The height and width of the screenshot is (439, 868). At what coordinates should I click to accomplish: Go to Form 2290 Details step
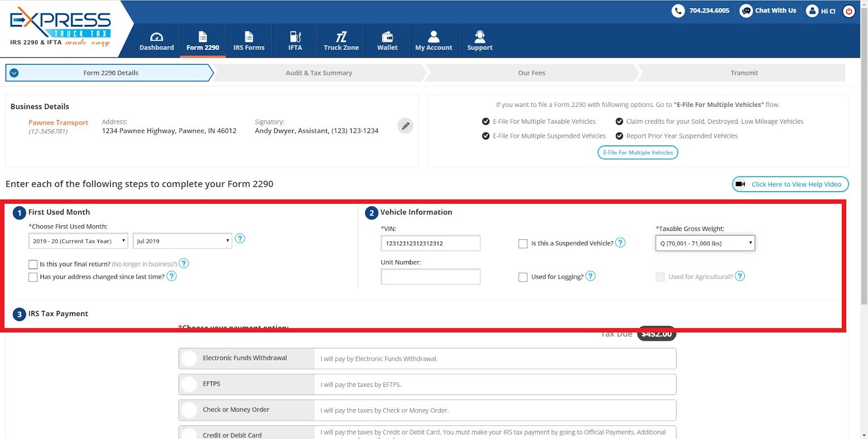[x=110, y=73]
